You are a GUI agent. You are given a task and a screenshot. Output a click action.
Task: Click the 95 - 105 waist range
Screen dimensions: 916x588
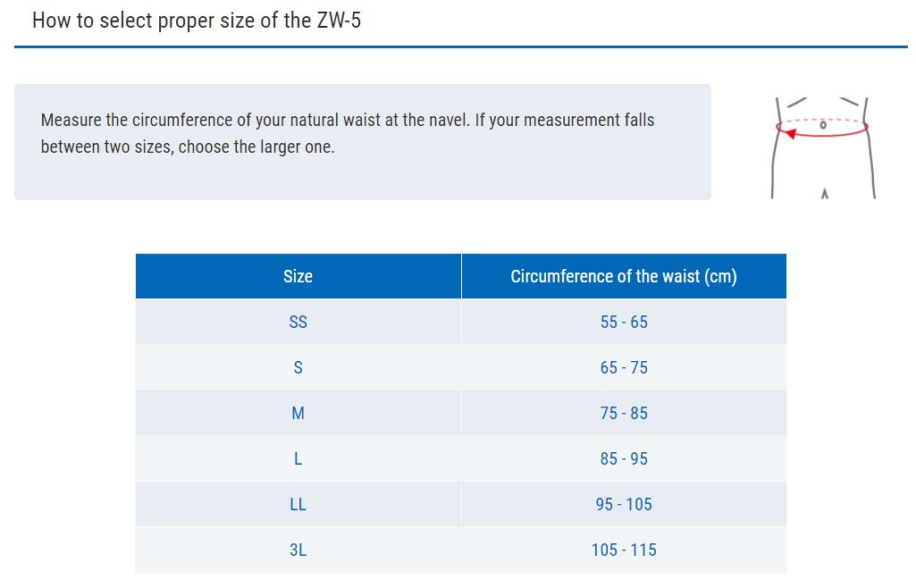(624, 504)
